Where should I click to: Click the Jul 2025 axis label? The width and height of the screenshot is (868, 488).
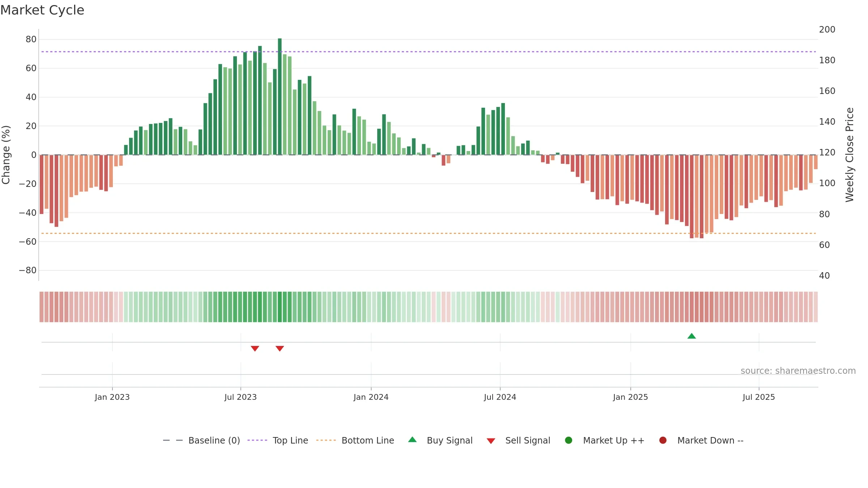point(759,397)
